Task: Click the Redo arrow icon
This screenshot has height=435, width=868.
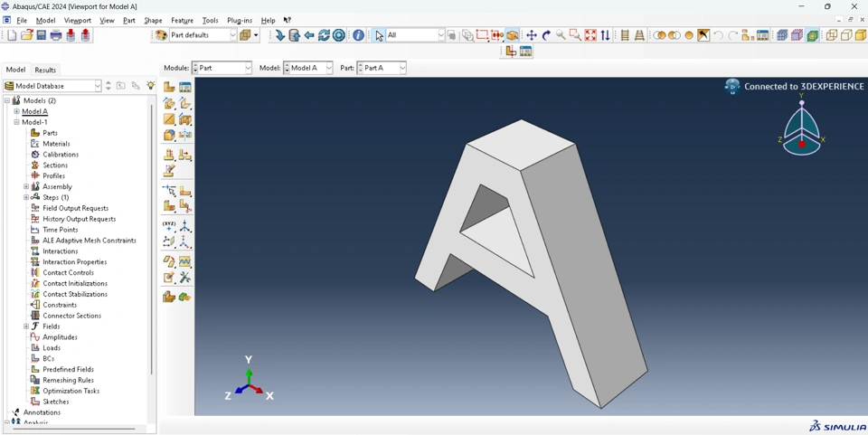Action: pos(733,35)
